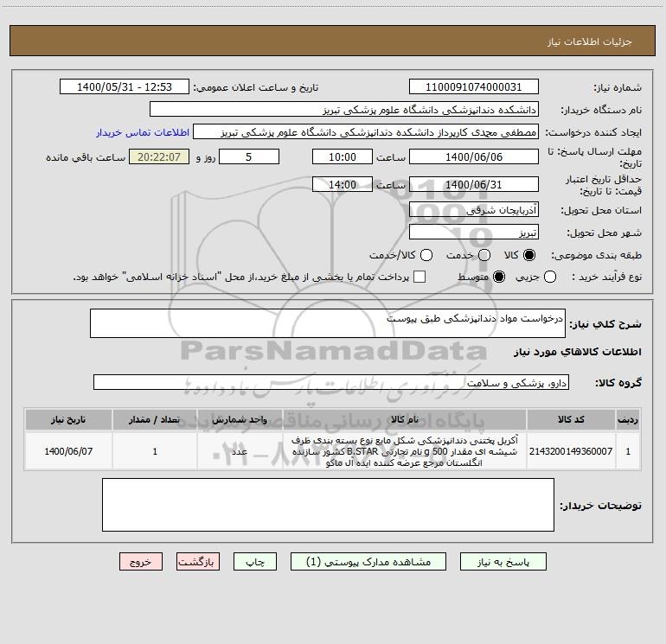The height and width of the screenshot is (644, 666).
Task: Click the توضیحات خریدار text area
Action: coord(328,505)
